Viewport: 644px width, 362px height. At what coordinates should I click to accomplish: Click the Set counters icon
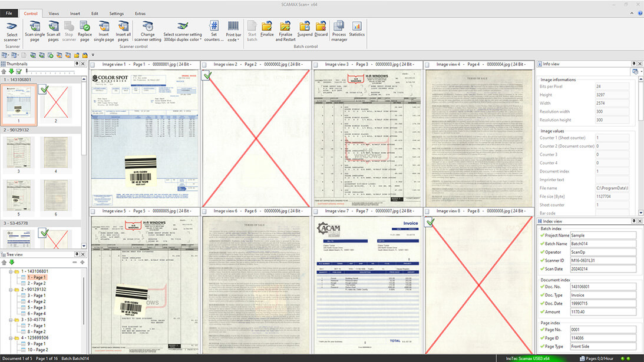click(x=214, y=26)
